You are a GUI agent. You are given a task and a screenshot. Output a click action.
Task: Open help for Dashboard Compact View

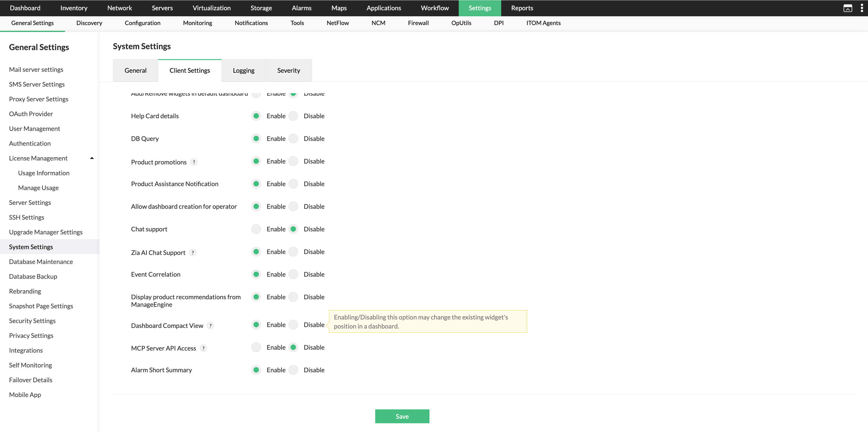[211, 326]
